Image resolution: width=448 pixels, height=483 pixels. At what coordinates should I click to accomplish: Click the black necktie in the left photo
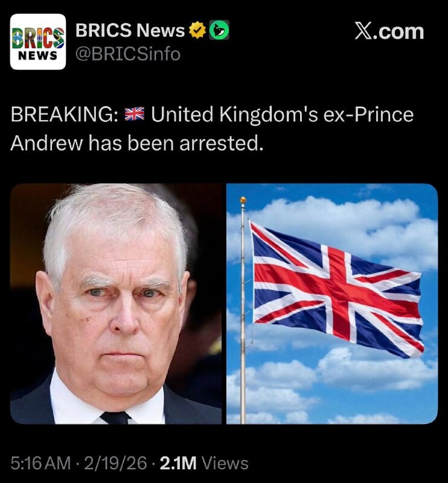(115, 417)
